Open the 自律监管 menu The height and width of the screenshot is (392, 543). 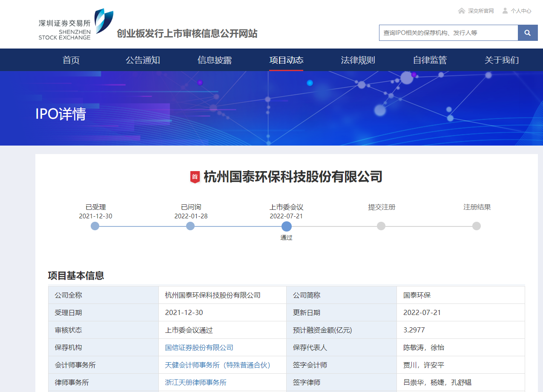430,60
